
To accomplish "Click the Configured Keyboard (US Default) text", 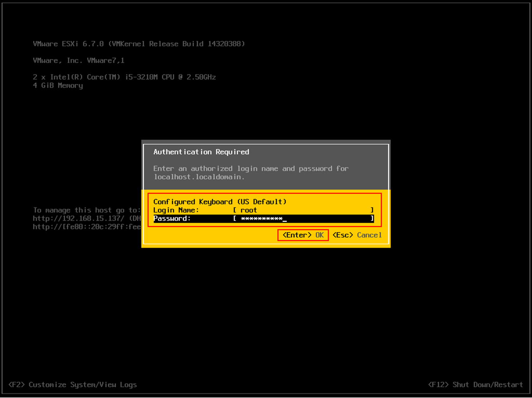I will [220, 202].
